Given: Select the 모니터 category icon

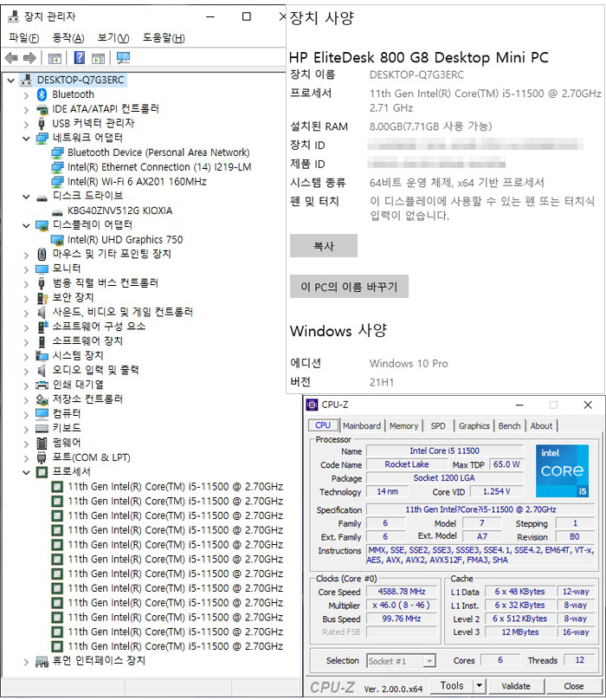Looking at the screenshot, I should click(42, 269).
